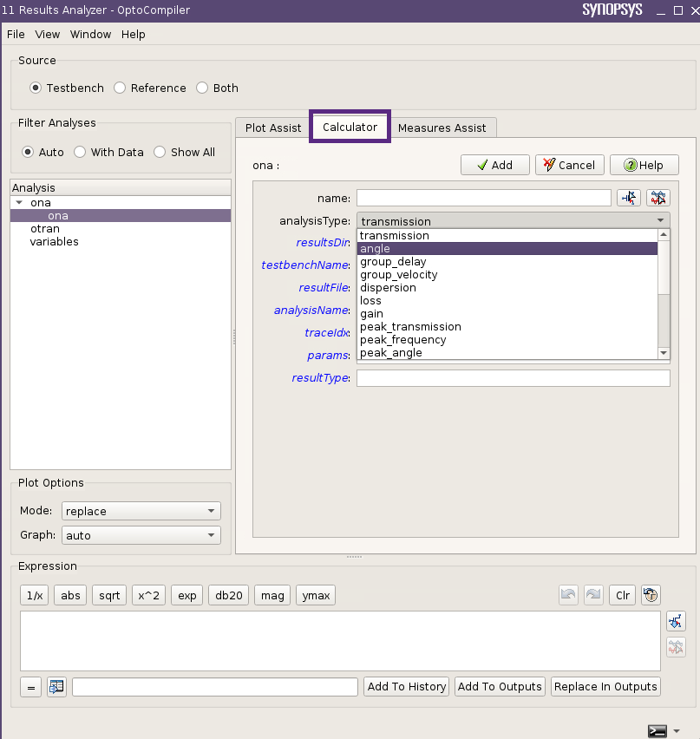Apply the mag function button

(272, 595)
